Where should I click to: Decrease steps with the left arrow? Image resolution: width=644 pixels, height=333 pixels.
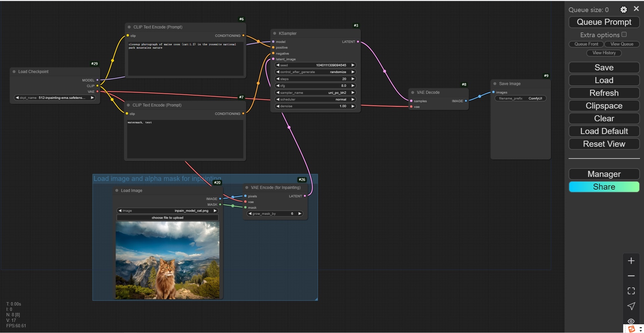(278, 79)
